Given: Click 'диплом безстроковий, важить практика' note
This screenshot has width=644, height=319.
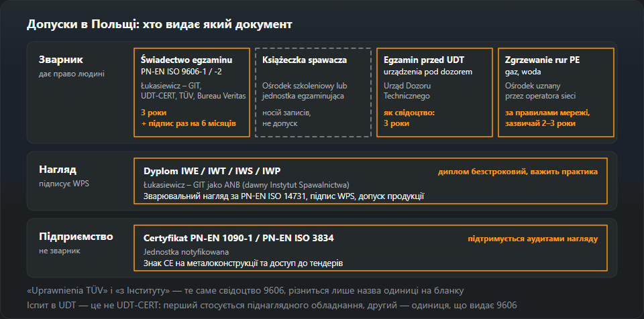Looking at the screenshot, I should point(518,172).
